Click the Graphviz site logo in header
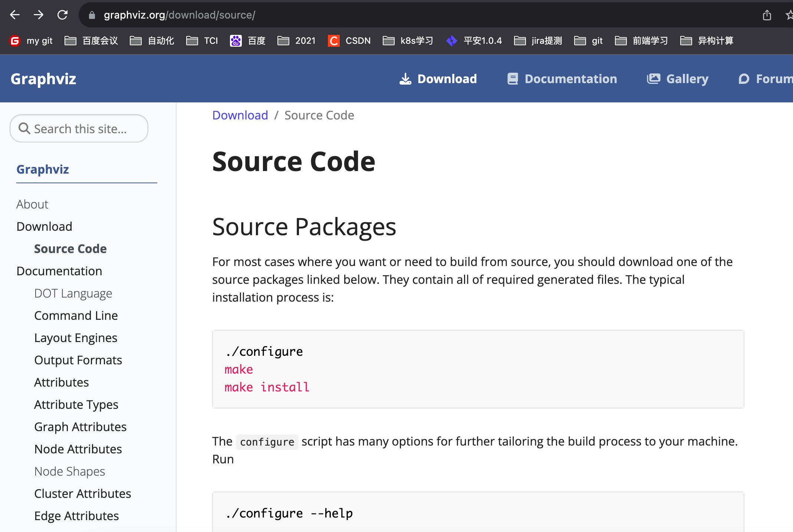This screenshot has width=793, height=532. (x=43, y=79)
